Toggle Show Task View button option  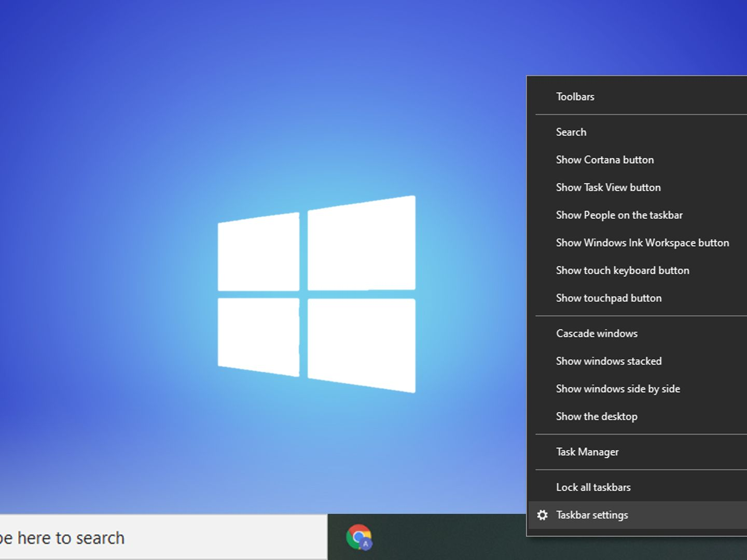pos(637,187)
